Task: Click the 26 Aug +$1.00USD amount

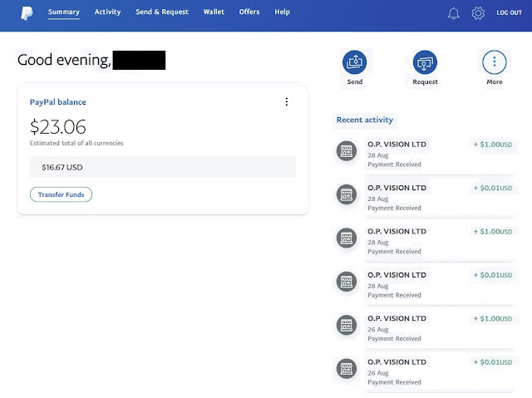Action: click(493, 319)
